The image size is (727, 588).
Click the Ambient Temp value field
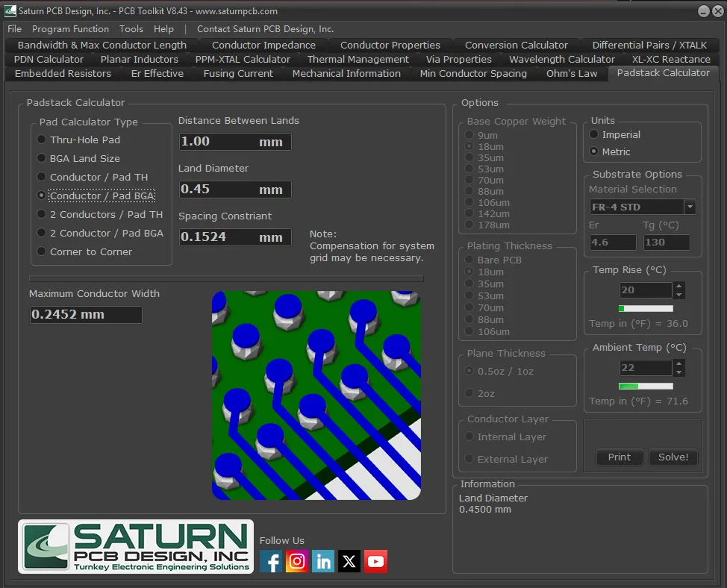(646, 368)
